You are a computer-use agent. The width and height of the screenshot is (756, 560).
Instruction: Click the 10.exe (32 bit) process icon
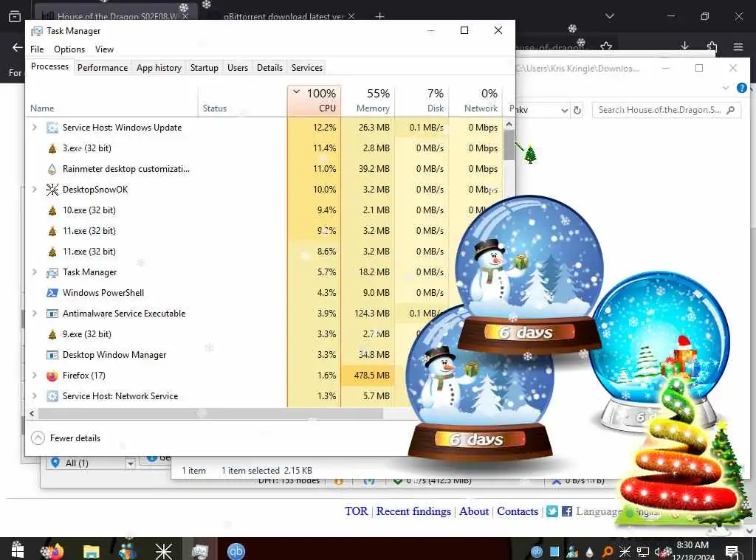(52, 210)
